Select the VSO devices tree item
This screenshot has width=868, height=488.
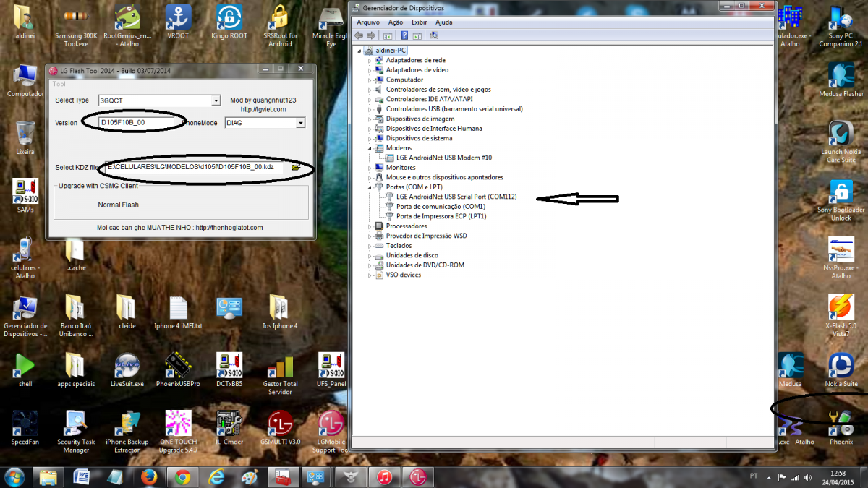click(x=403, y=275)
